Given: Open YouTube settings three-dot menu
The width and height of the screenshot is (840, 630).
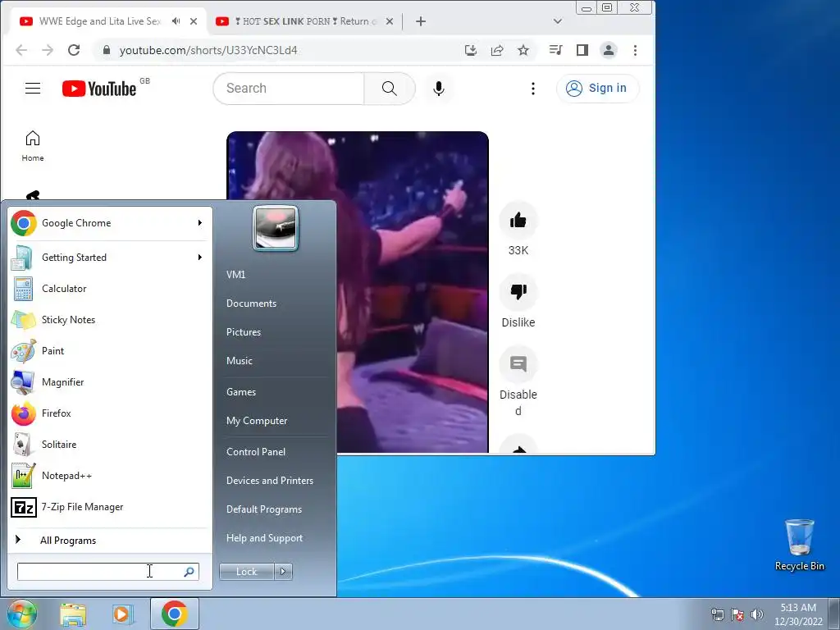Looking at the screenshot, I should tap(532, 89).
